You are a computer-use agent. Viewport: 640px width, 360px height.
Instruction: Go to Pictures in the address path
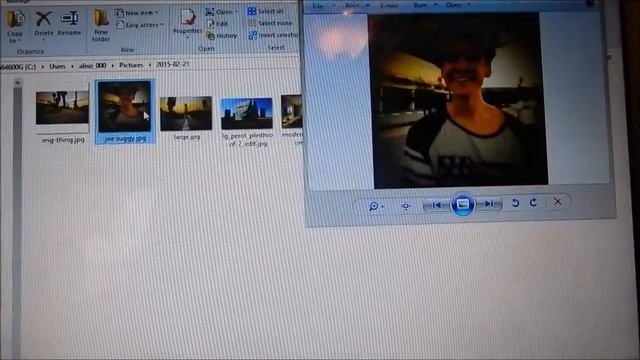tap(131, 65)
